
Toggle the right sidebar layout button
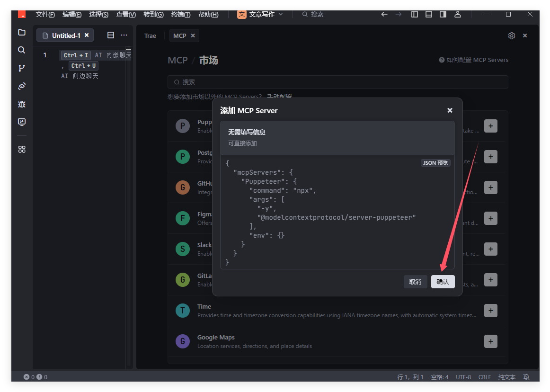(x=443, y=14)
